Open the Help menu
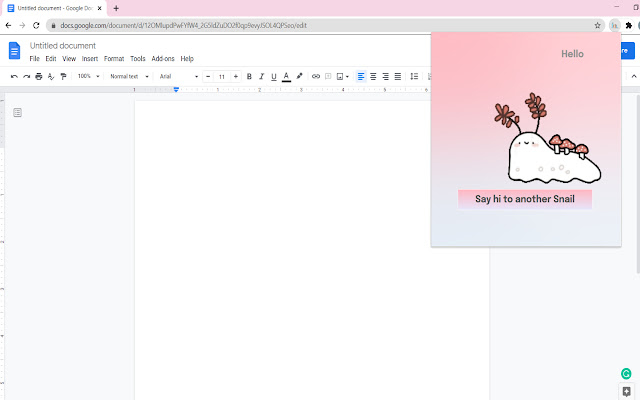 click(187, 59)
